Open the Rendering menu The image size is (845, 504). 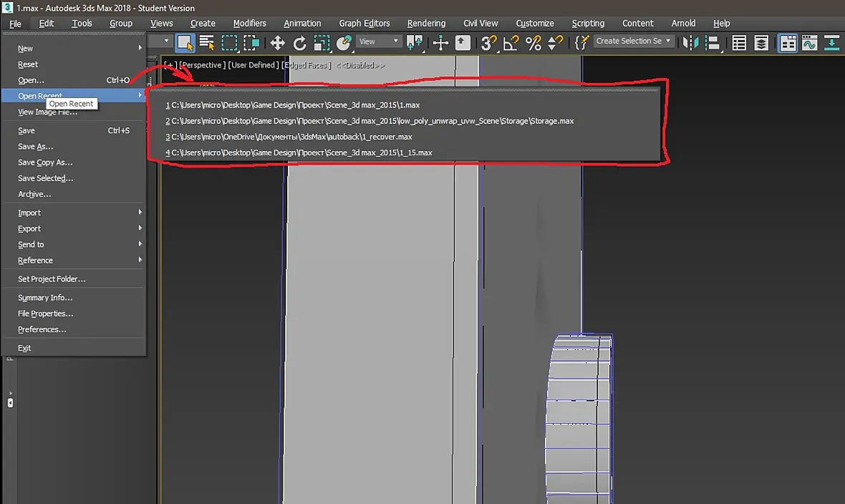pyautogui.click(x=426, y=23)
